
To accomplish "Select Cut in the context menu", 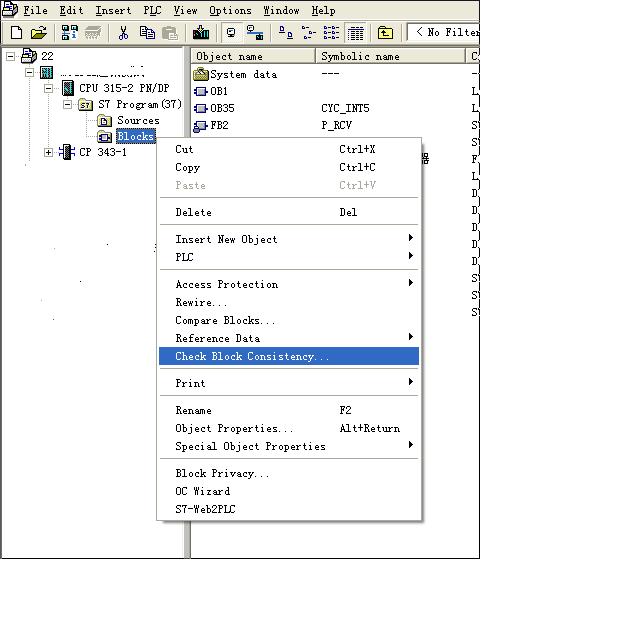I will tap(289, 149).
